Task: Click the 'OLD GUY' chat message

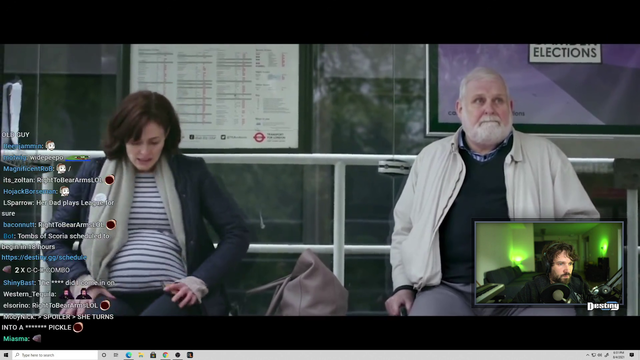Action: 15,135
